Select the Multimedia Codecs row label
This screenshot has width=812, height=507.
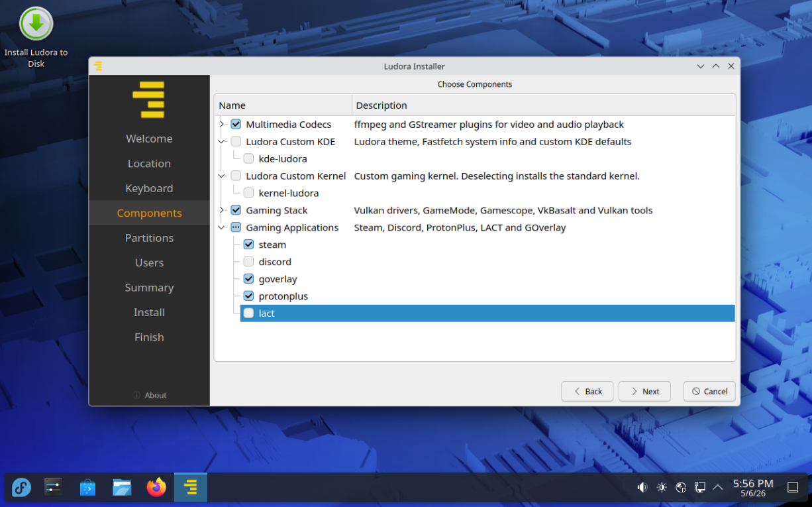[288, 124]
